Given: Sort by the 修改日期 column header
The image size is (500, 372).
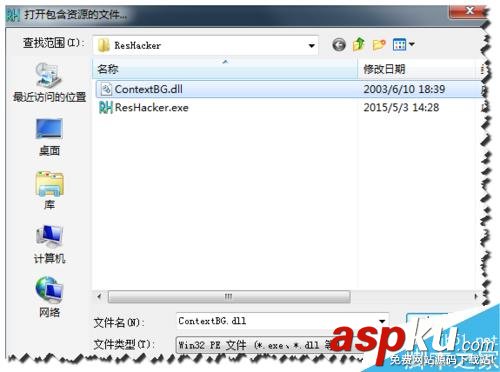Looking at the screenshot, I should 416,69.
